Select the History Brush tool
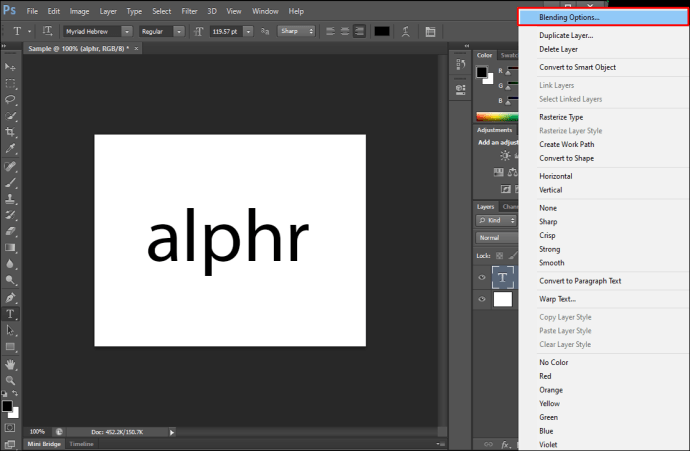This screenshot has width=690, height=451. pos(10,215)
